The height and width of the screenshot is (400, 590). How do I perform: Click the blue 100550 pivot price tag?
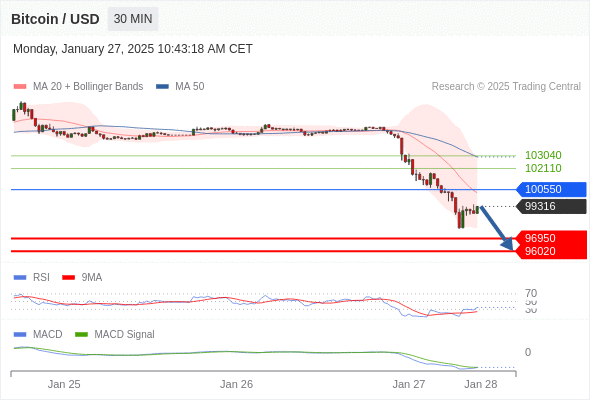point(551,189)
